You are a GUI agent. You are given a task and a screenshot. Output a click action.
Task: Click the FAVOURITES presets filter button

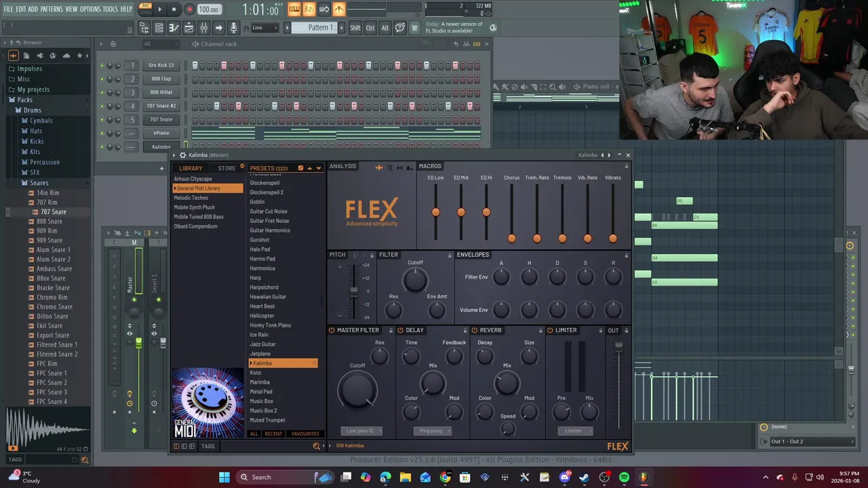click(x=305, y=434)
